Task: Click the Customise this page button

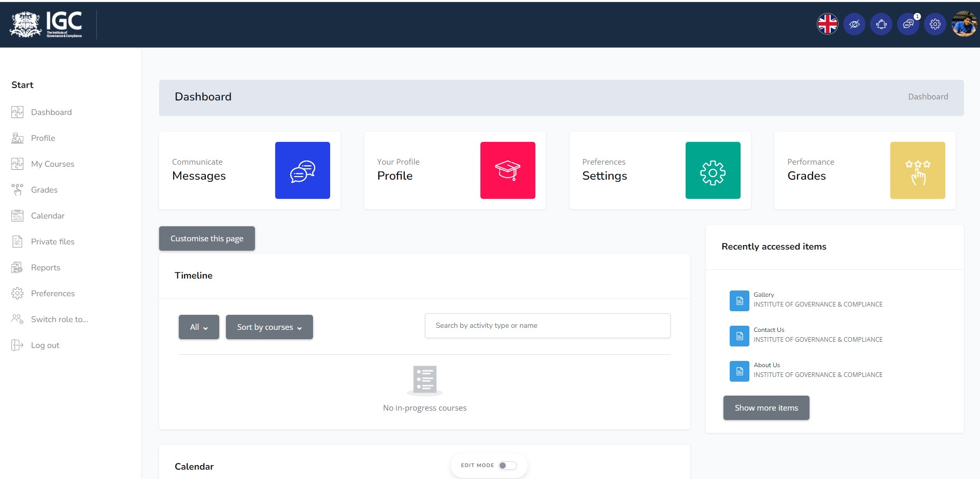Action: [x=206, y=238]
